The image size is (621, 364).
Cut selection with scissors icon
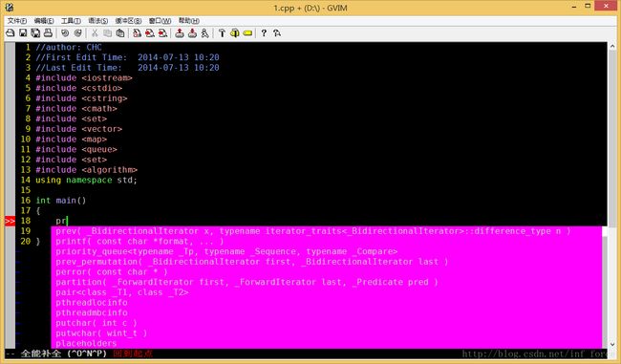[95, 32]
